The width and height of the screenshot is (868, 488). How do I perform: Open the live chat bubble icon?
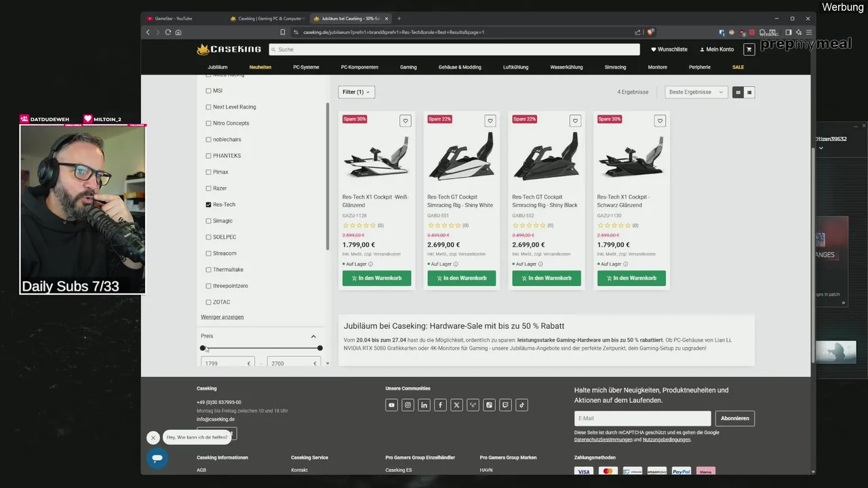pos(157,458)
